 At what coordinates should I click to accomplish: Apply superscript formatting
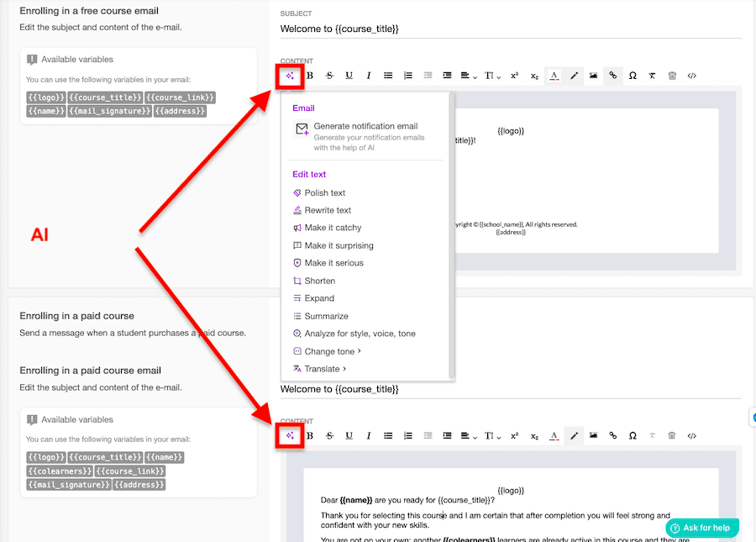(513, 75)
